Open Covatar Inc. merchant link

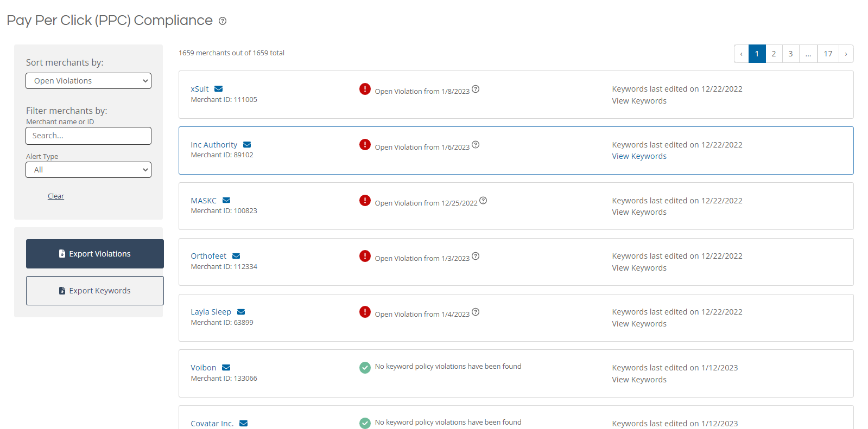[x=212, y=424]
